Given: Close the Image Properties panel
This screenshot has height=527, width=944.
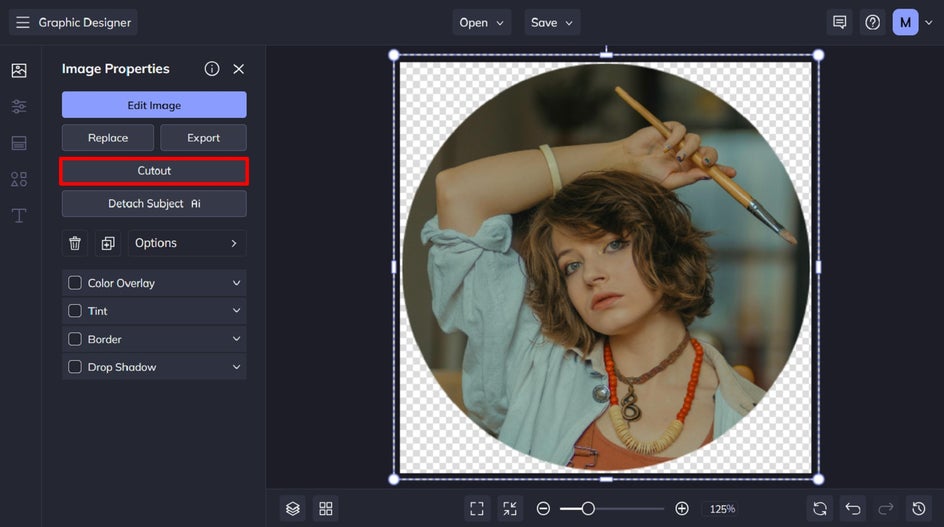Looking at the screenshot, I should coord(238,69).
